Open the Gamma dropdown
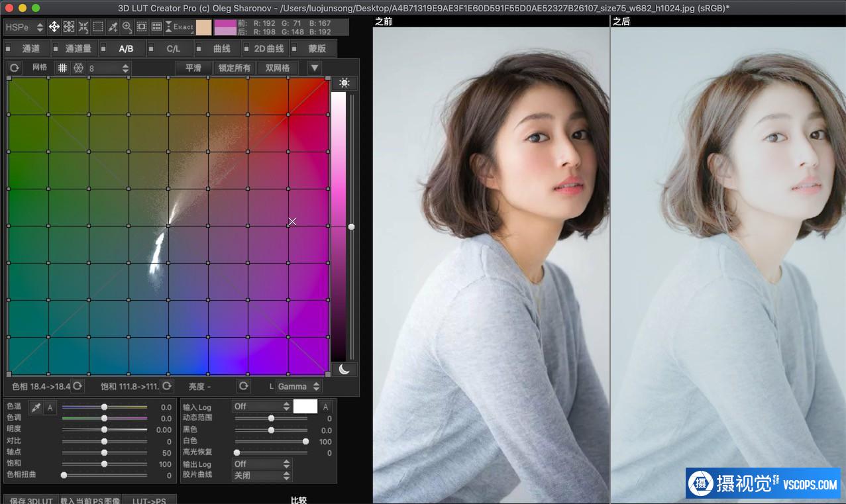This screenshot has width=846, height=504. coord(299,386)
